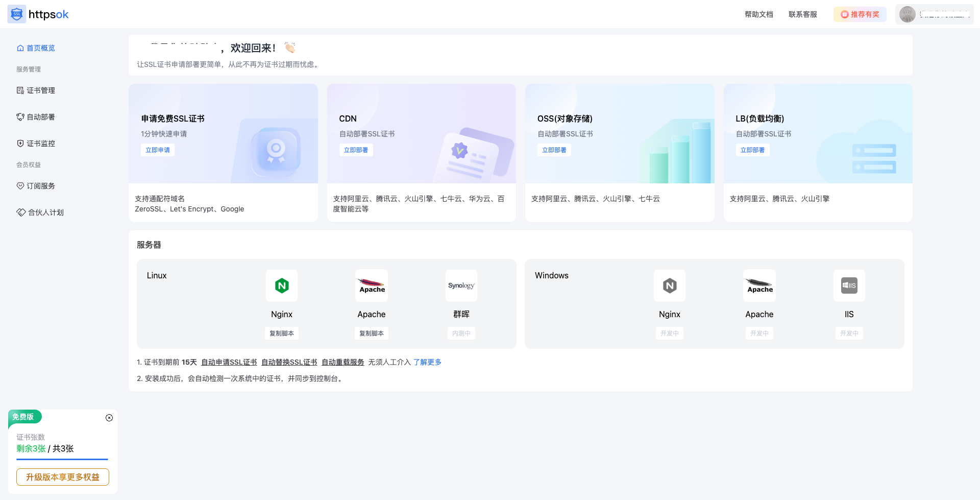Go to 自动部署 in the sidebar
The height and width of the screenshot is (500, 980).
coord(41,117)
